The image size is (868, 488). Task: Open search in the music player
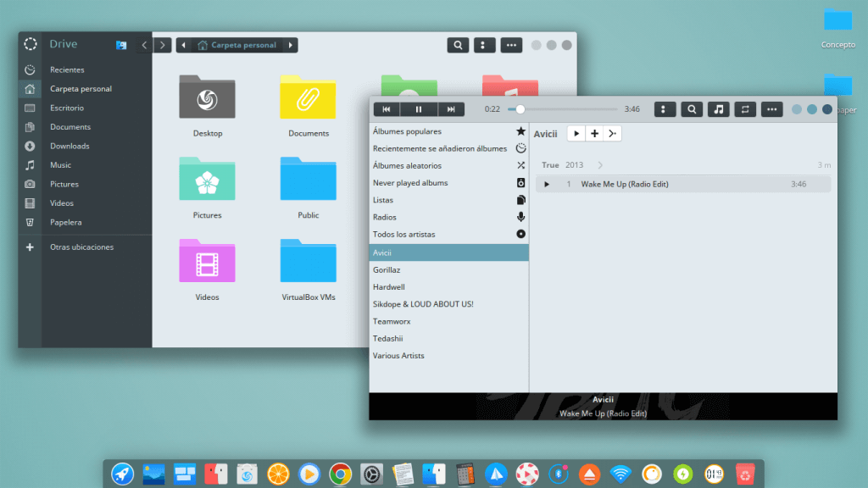click(x=692, y=109)
